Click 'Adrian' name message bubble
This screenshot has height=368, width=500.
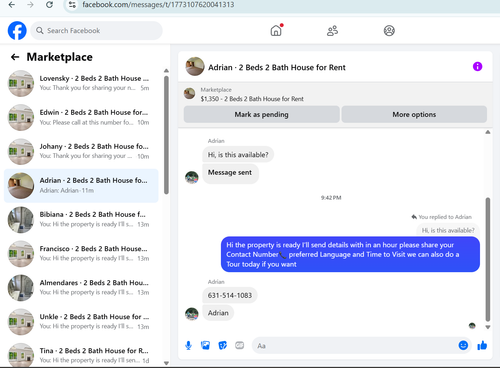(x=218, y=313)
